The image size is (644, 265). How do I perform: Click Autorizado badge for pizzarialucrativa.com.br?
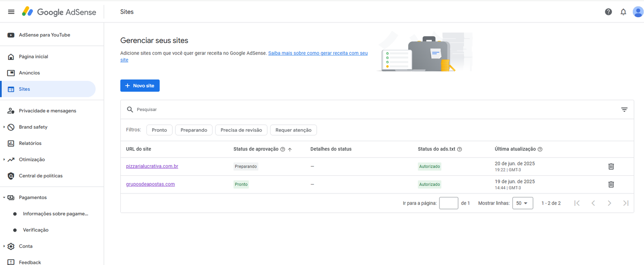pos(429,166)
